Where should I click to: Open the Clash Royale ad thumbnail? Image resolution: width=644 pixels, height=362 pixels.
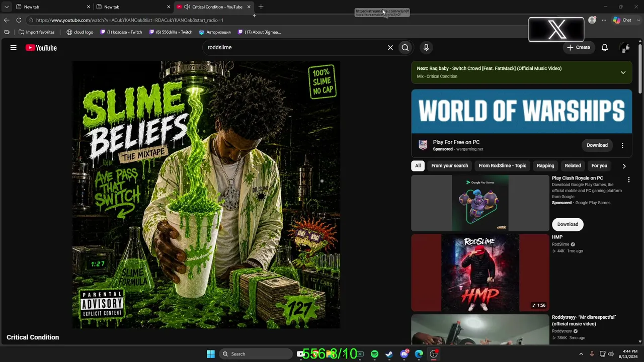tap(480, 203)
